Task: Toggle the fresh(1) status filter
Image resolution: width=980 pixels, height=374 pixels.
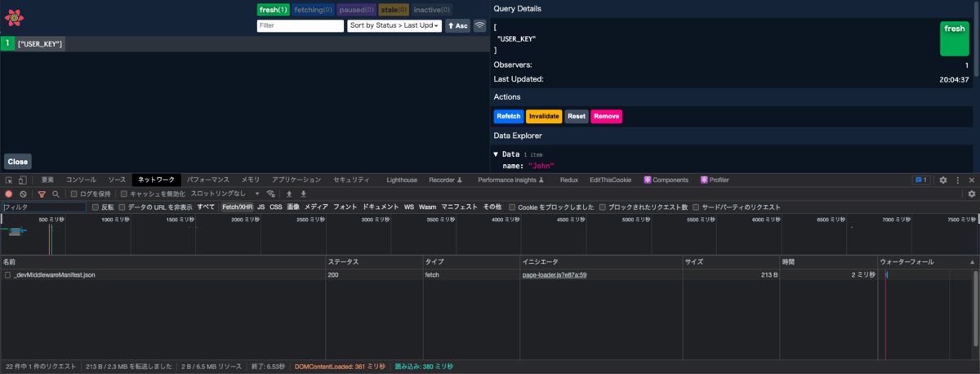Action: pos(274,10)
